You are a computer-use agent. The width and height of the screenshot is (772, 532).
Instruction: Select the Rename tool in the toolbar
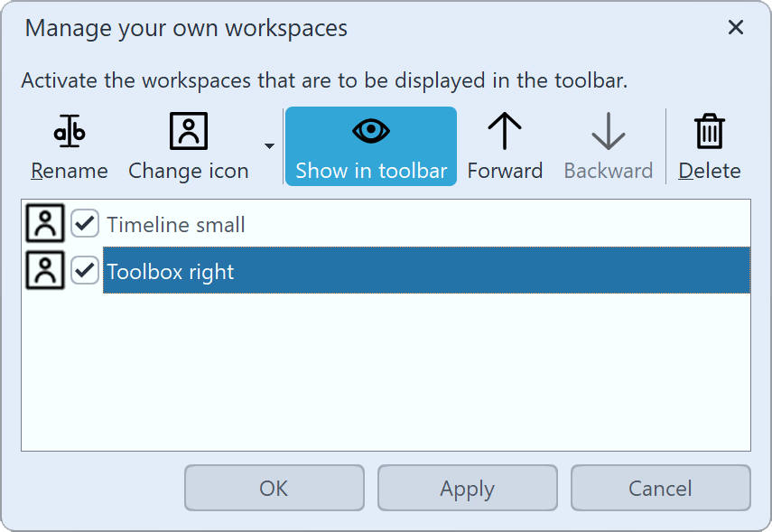pos(70,145)
